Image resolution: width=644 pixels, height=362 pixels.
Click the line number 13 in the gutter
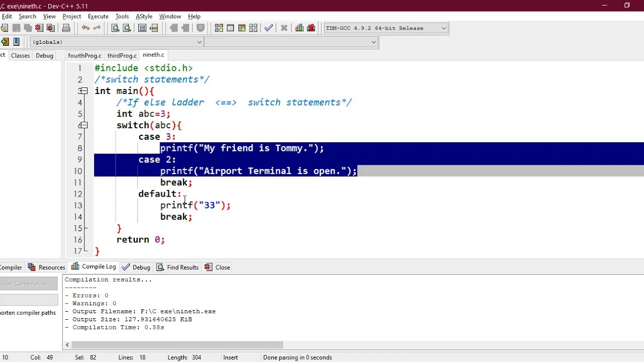click(77, 205)
